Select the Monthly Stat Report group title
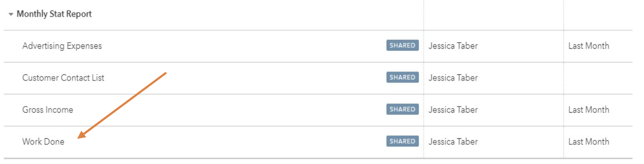Screen dimensions: 644x164 [x=54, y=14]
